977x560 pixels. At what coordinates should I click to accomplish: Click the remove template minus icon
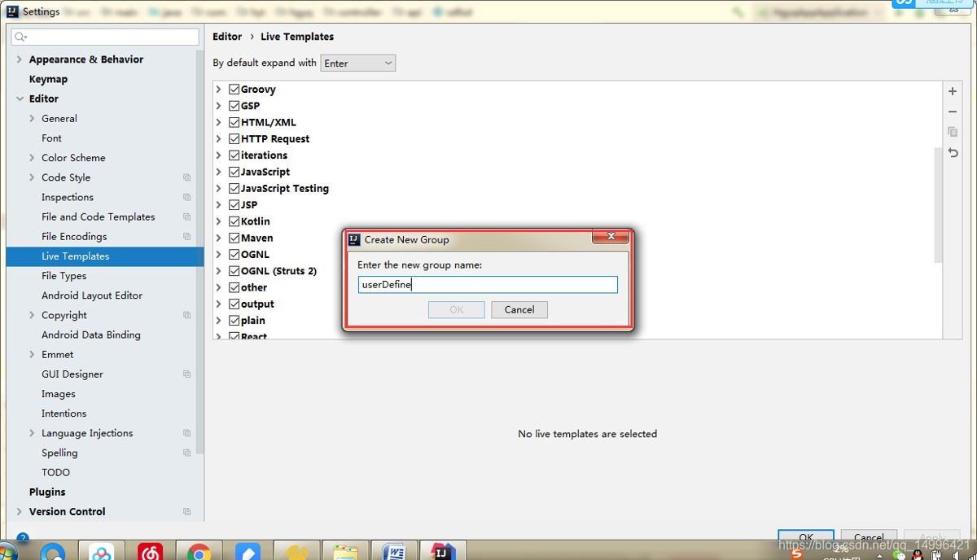[x=953, y=112]
